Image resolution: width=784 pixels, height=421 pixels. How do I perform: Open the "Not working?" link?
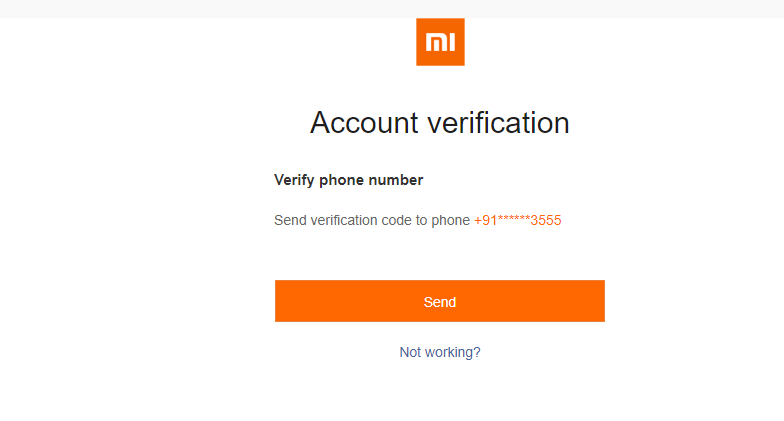pos(440,352)
